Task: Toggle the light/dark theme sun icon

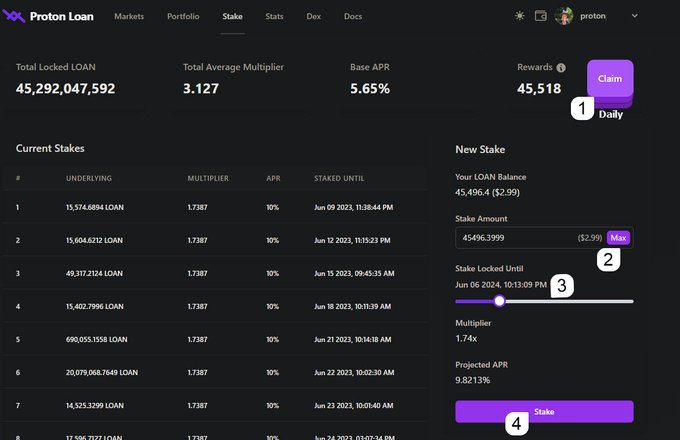Action: click(x=520, y=16)
